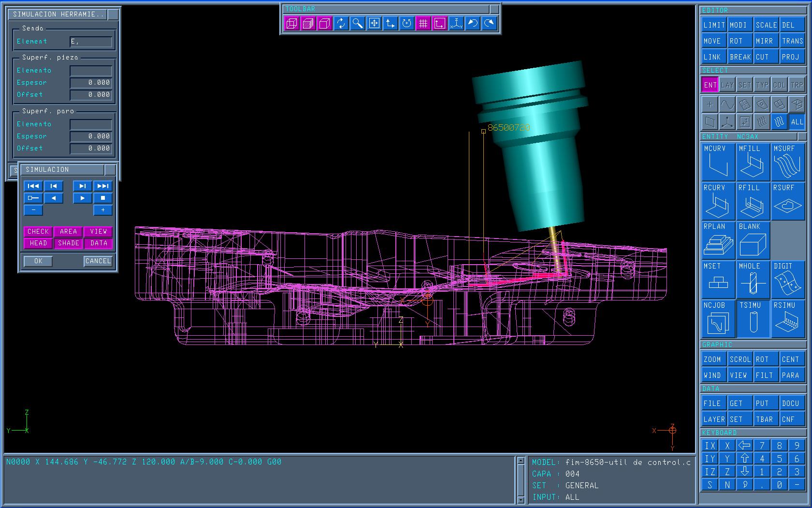Open the RSIMU simulation tool
The width and height of the screenshot is (812, 508).
tap(788, 319)
